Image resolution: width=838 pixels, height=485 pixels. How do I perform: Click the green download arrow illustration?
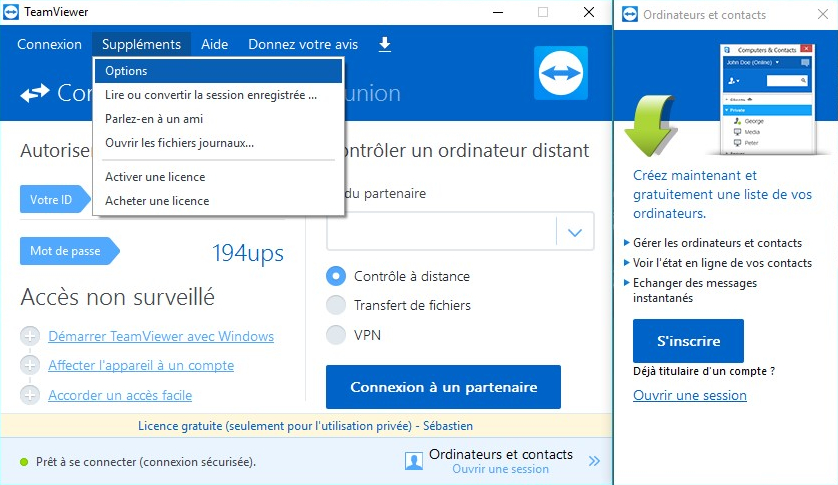(650, 125)
